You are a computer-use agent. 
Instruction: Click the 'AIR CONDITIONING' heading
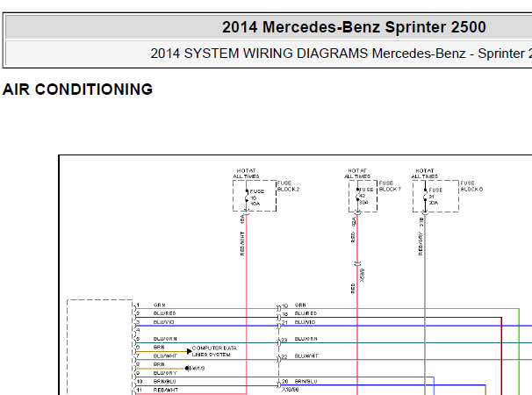[78, 90]
